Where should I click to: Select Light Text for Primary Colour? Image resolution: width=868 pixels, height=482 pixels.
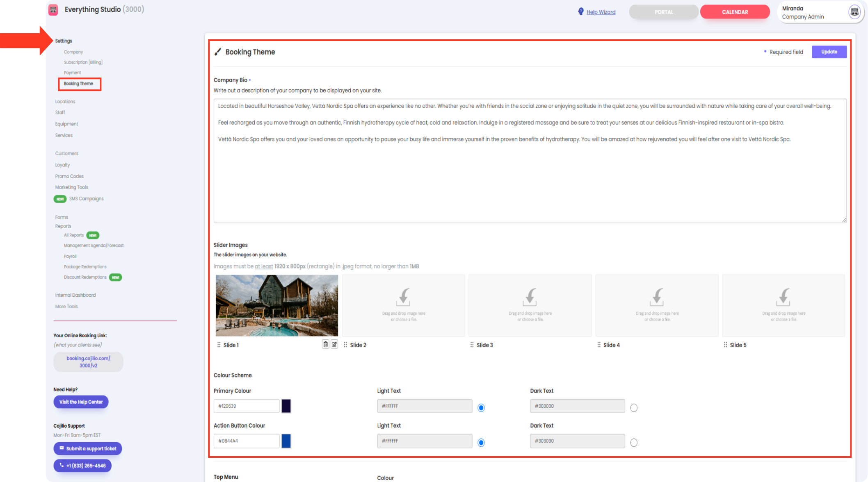481,407
